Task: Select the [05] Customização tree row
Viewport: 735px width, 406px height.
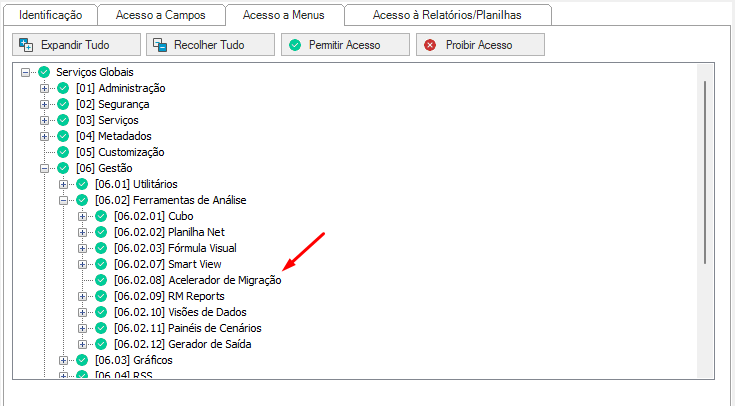Action: [x=120, y=152]
